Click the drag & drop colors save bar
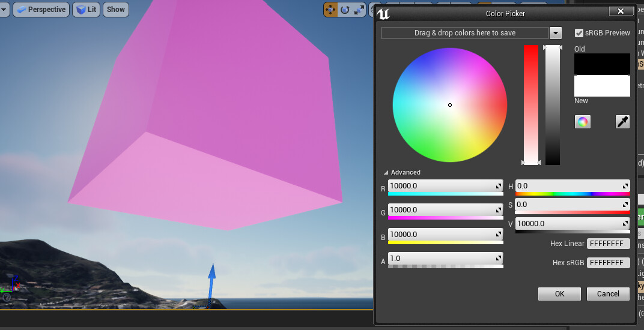 pyautogui.click(x=465, y=33)
